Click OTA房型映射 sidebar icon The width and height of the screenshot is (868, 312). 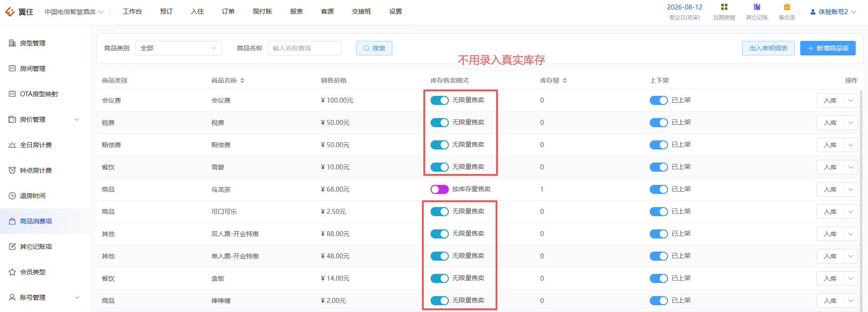(12, 94)
